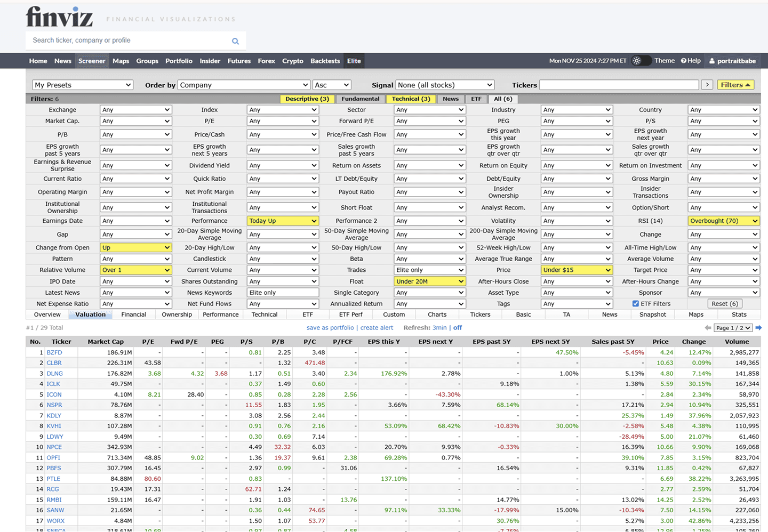This screenshot has height=532, width=768.
Task: Select the Descriptive (3) filter tab
Action: pos(307,99)
